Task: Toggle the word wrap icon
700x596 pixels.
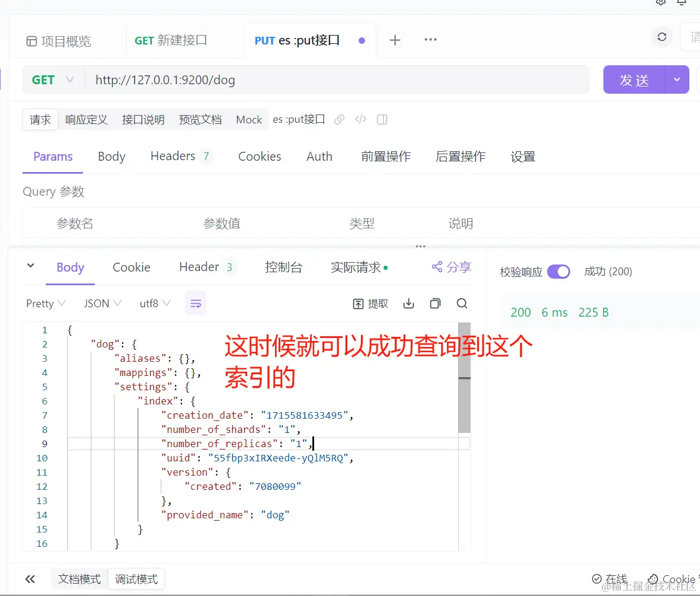Action: [196, 304]
